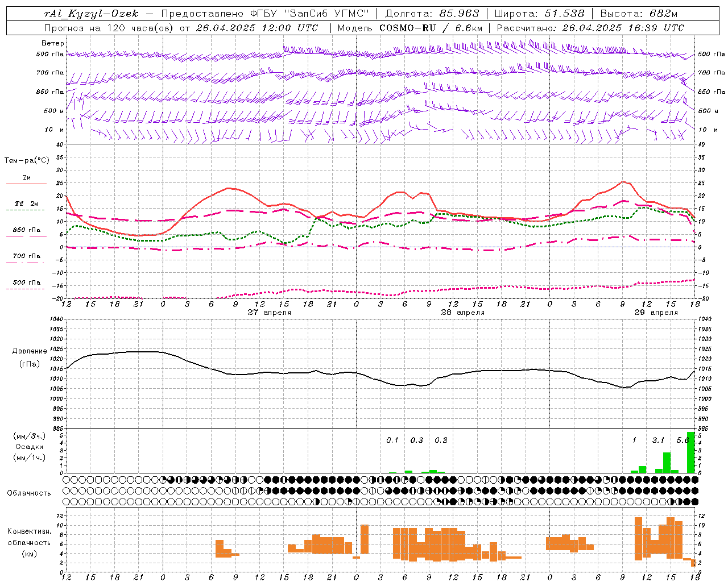The height and width of the screenshot is (582, 728).
Task: Click the Широта: 51.538 value
Action: click(539, 14)
